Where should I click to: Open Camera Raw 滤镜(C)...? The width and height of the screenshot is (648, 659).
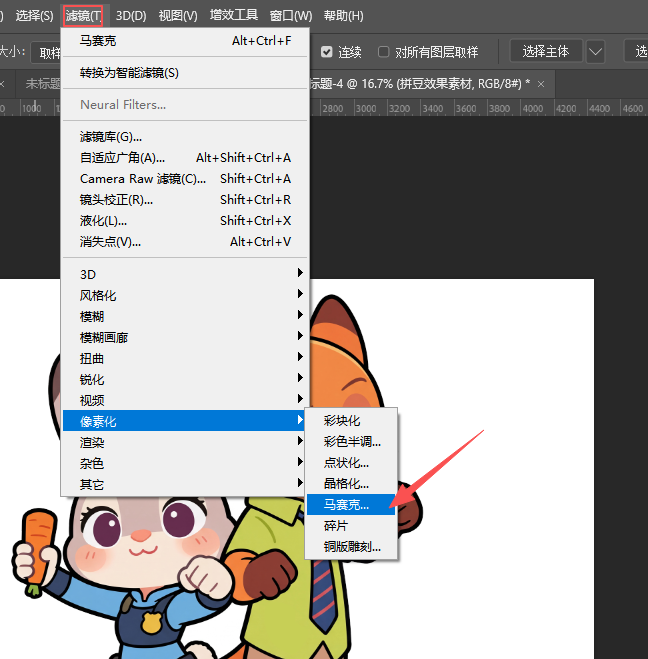[x=185, y=179]
